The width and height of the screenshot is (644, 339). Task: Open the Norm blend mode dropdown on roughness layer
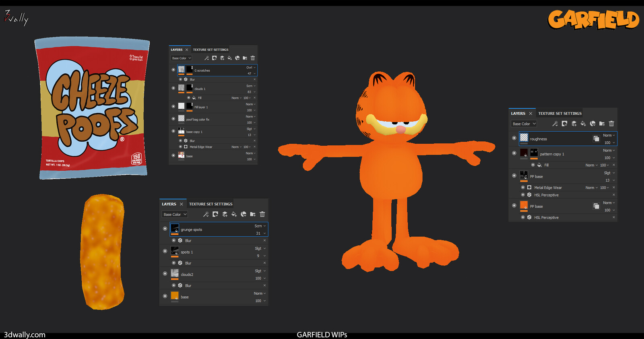coord(609,135)
